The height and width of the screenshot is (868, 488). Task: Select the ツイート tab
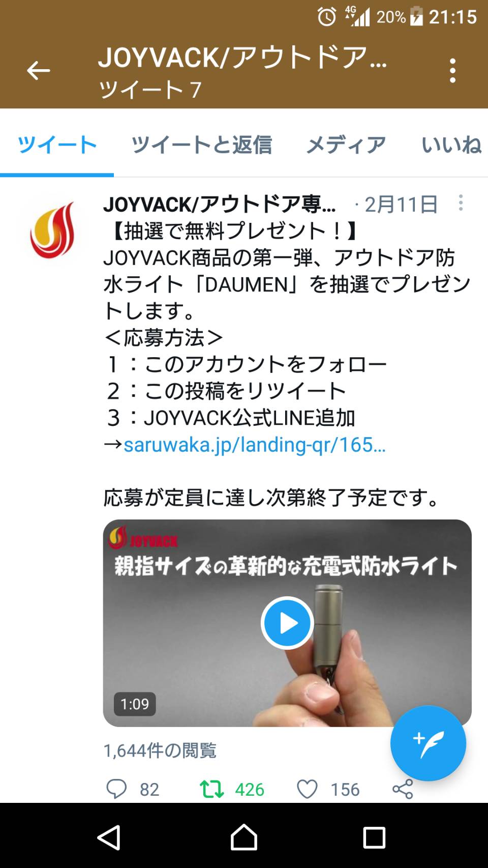click(57, 145)
